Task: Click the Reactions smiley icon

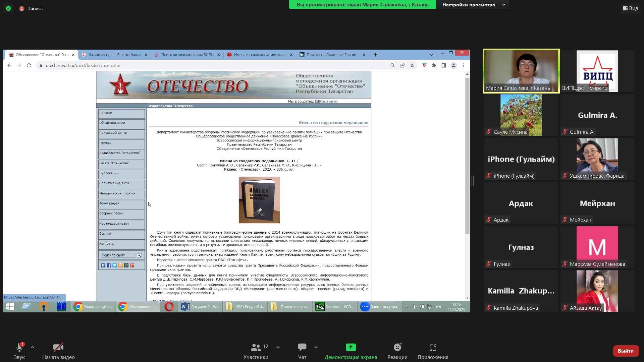Action: click(397, 347)
